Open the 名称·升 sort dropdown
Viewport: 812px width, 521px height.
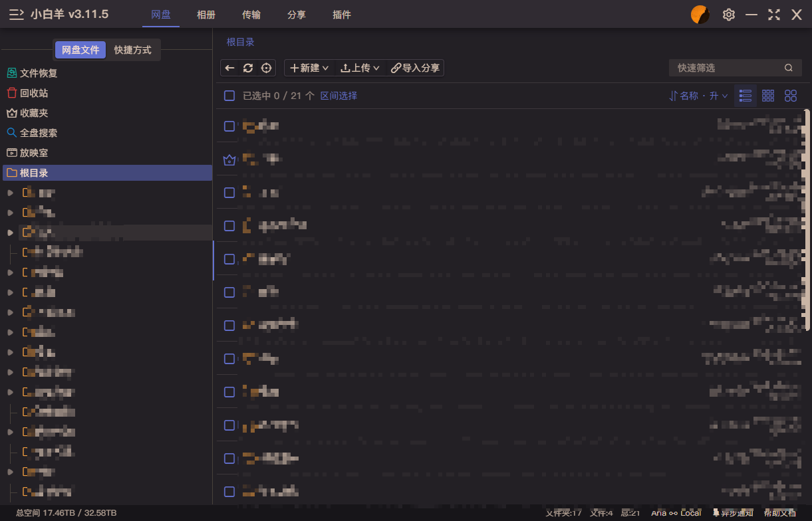pos(698,96)
